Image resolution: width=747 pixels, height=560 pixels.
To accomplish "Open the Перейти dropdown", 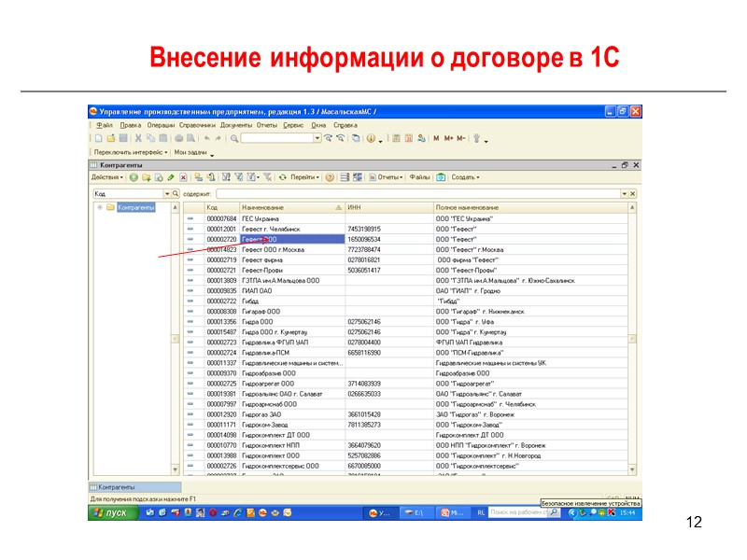I will (x=305, y=177).
